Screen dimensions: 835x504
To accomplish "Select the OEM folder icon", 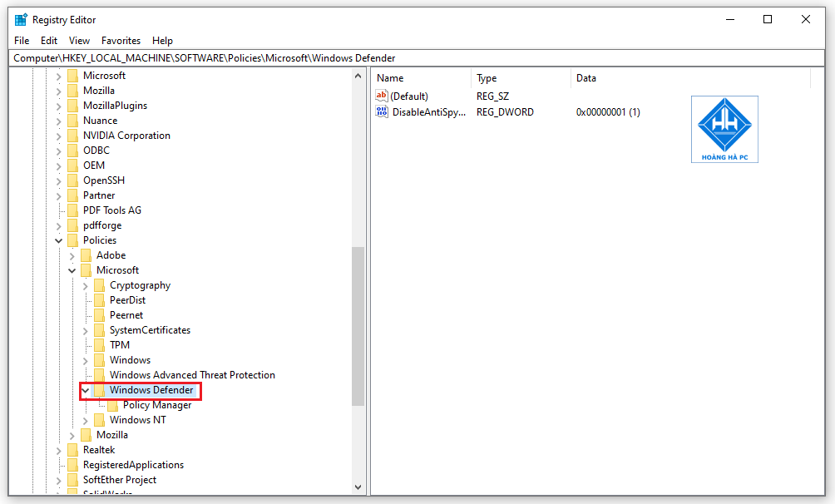I will tap(73, 166).
